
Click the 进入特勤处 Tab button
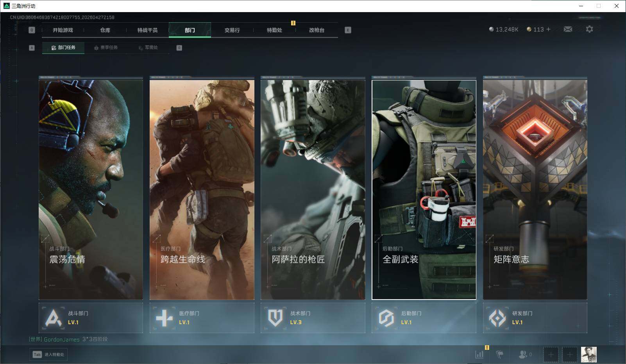coord(48,354)
